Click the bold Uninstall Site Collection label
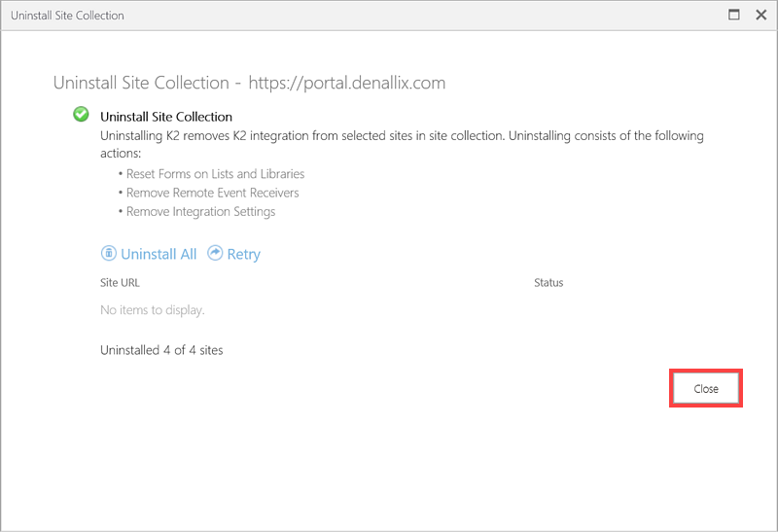 [166, 117]
